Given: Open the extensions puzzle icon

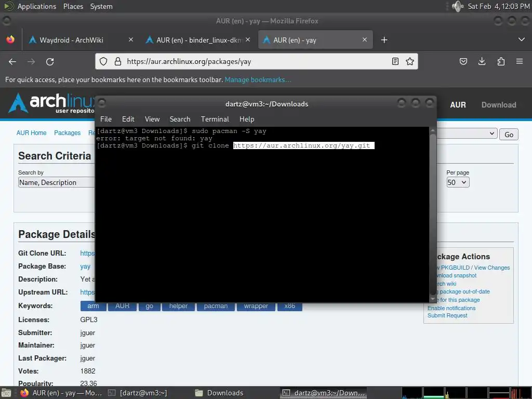Looking at the screenshot, I should click(x=501, y=61).
